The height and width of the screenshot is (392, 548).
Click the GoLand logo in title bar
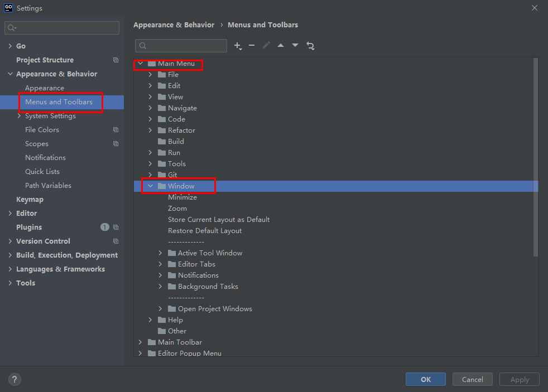tap(8, 8)
